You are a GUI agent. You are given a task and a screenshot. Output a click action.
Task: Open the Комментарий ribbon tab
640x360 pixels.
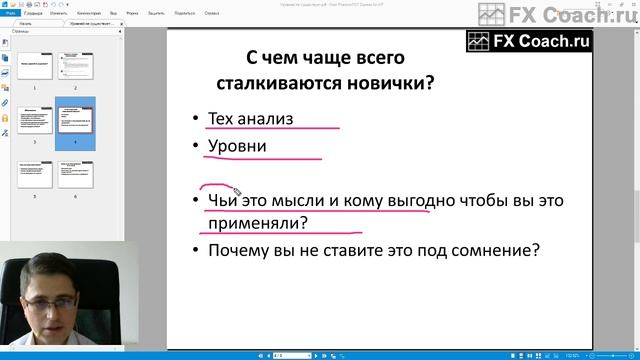(89, 13)
